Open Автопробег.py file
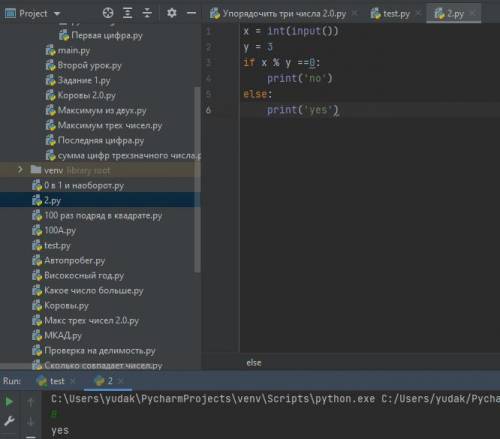Screen dimensions: 500x439 click(68, 261)
